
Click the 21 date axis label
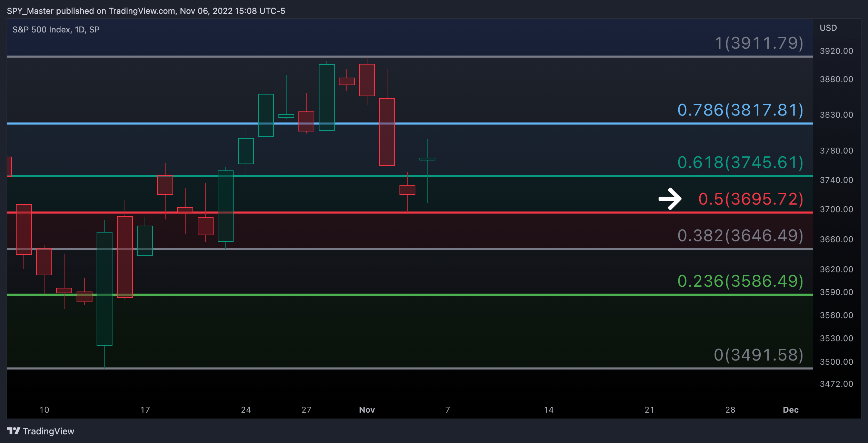pos(649,410)
